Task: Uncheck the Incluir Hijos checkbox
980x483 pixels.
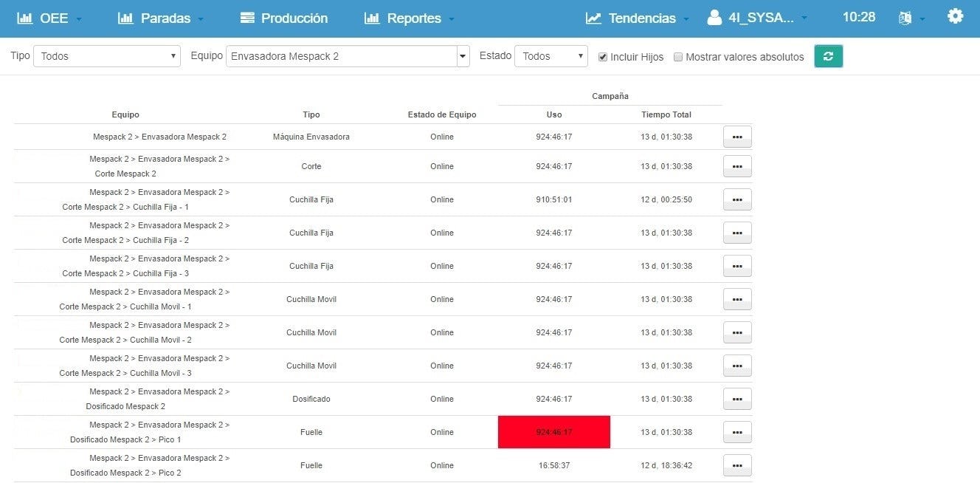Action: (603, 56)
